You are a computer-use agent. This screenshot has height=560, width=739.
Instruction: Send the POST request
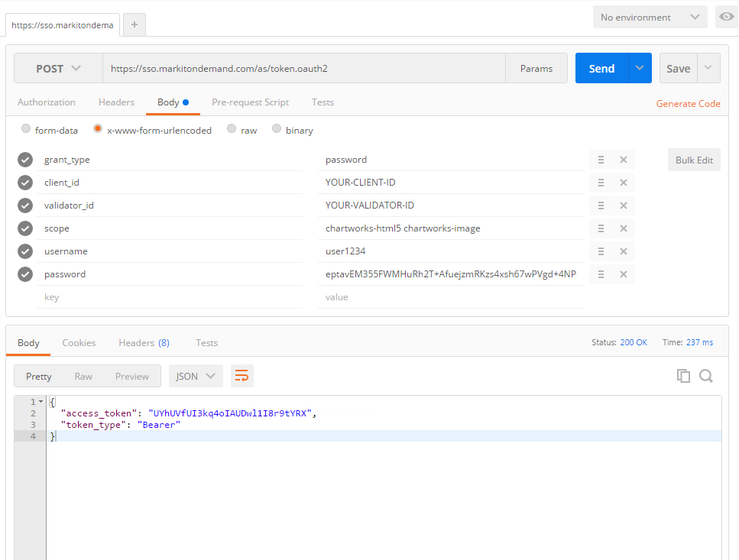[x=602, y=68]
